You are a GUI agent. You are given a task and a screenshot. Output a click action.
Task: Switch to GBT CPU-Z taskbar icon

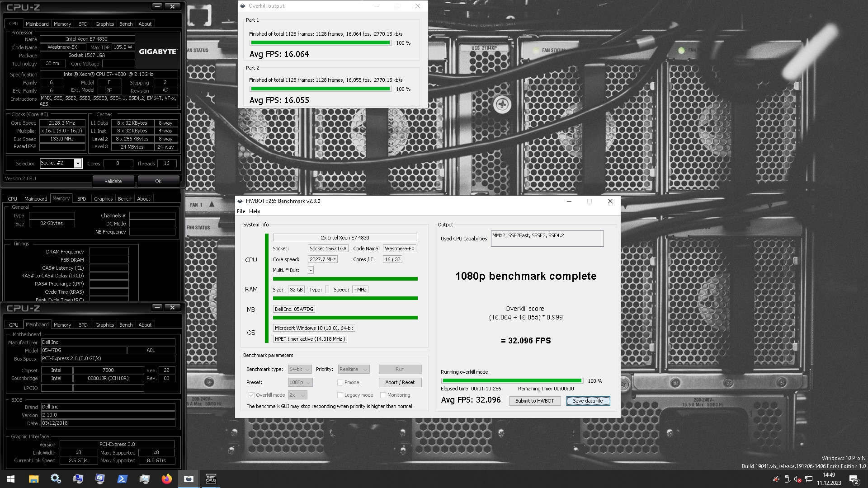tap(211, 479)
